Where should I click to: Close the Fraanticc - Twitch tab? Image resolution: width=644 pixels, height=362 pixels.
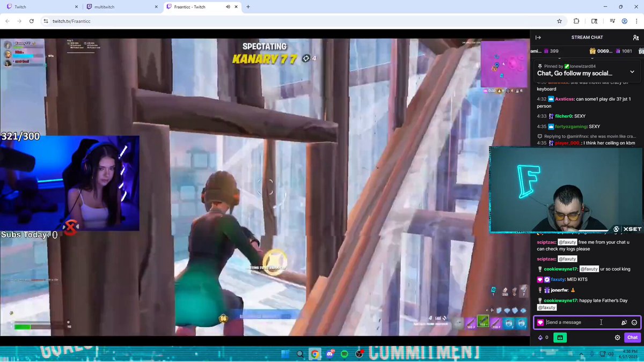click(x=237, y=7)
